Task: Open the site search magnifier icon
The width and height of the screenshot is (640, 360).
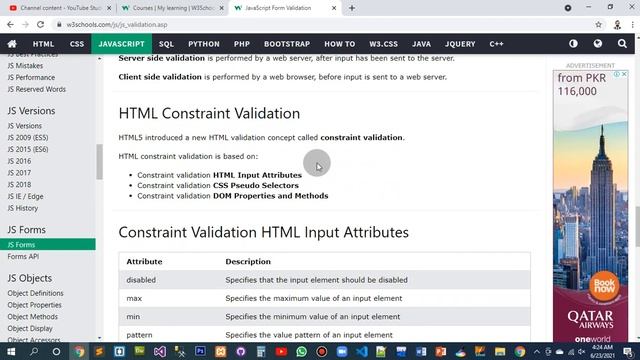Action: 622,44
